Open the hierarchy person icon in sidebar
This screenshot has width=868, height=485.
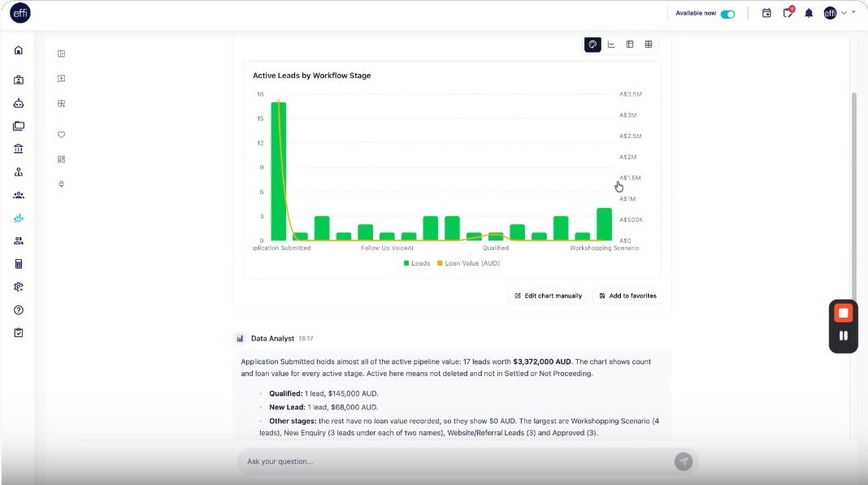pos(18,172)
